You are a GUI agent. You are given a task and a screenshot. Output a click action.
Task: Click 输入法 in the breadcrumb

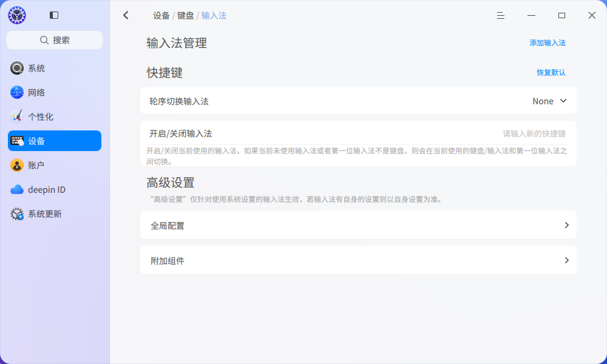tap(214, 16)
